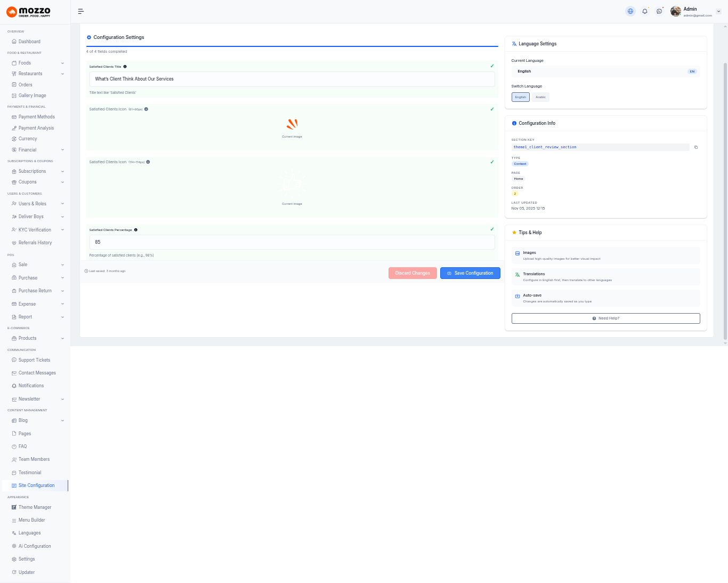Viewport: 728px width, 583px height.
Task: Click the Discard Changes button
Action: [x=412, y=273]
